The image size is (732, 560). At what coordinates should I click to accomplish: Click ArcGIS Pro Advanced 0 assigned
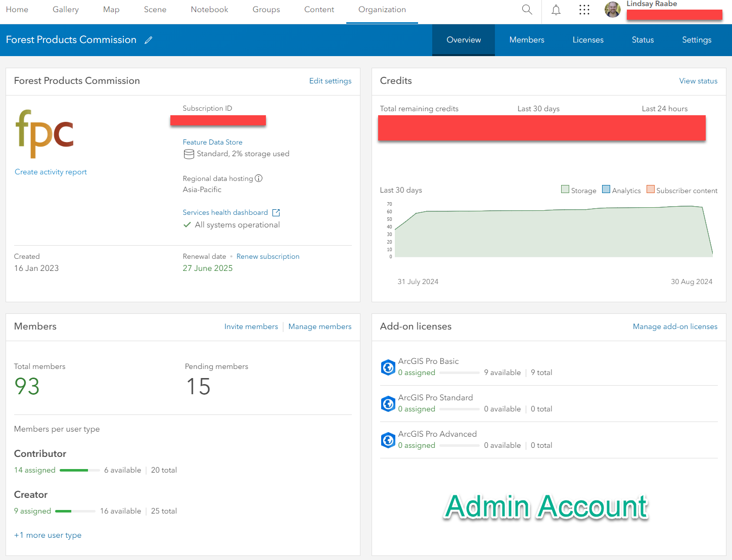pos(417,445)
